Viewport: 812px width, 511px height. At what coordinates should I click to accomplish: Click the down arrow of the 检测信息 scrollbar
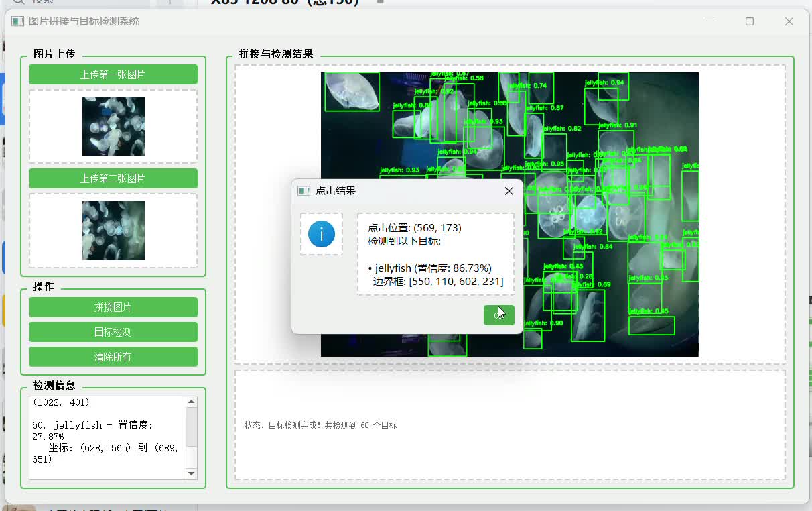tap(192, 473)
